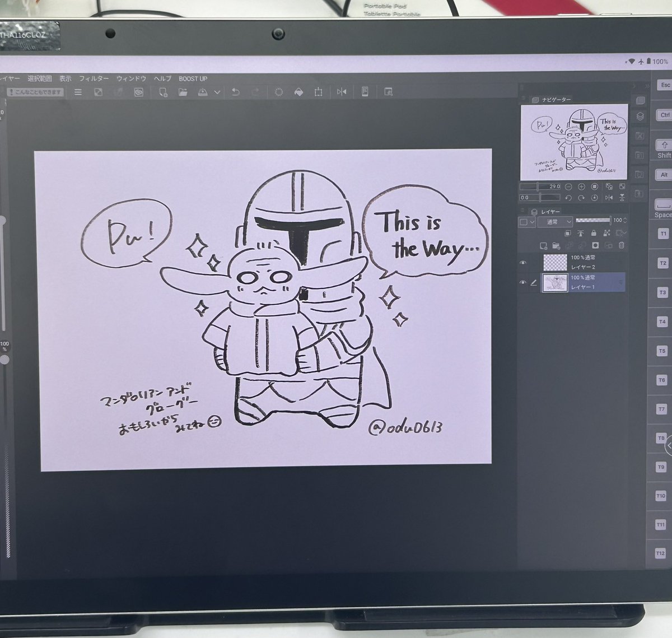Reset view rotation in the Navigator

pos(595,198)
